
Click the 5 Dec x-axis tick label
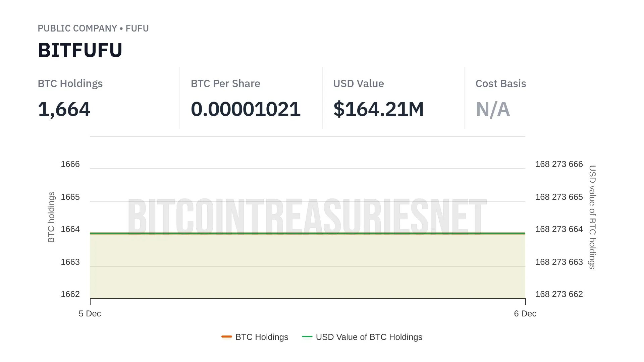click(90, 313)
